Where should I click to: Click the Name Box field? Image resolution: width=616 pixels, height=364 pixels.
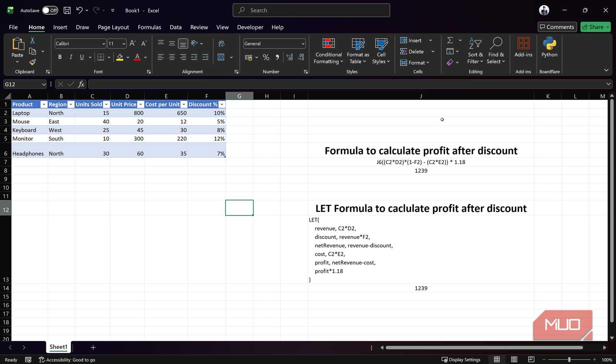(x=22, y=84)
